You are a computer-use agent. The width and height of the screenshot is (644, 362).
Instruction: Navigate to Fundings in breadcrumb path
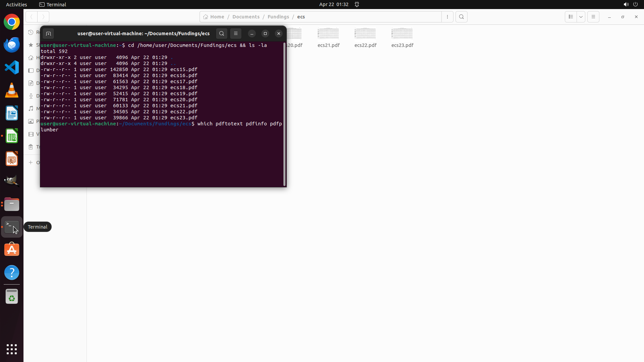tap(278, 17)
